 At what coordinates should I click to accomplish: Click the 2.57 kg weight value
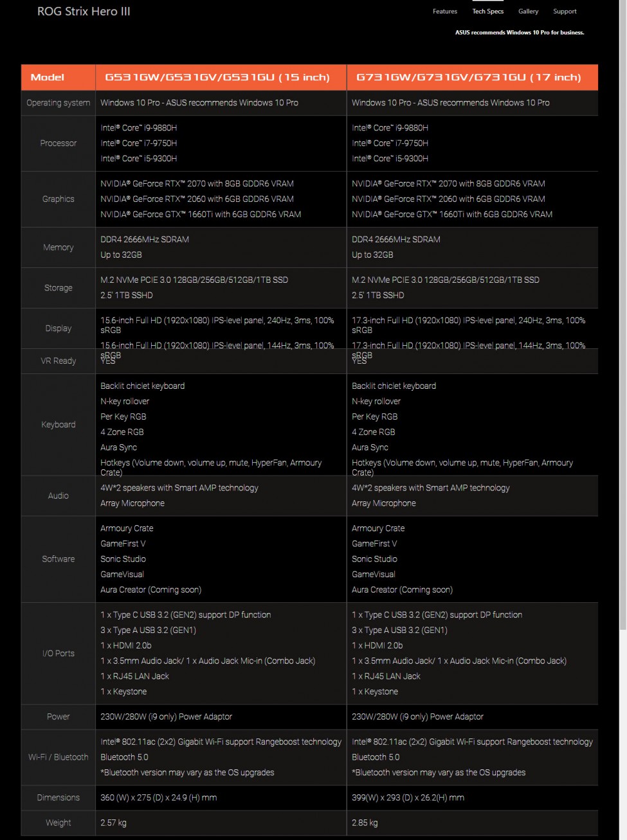pyautogui.click(x=113, y=823)
